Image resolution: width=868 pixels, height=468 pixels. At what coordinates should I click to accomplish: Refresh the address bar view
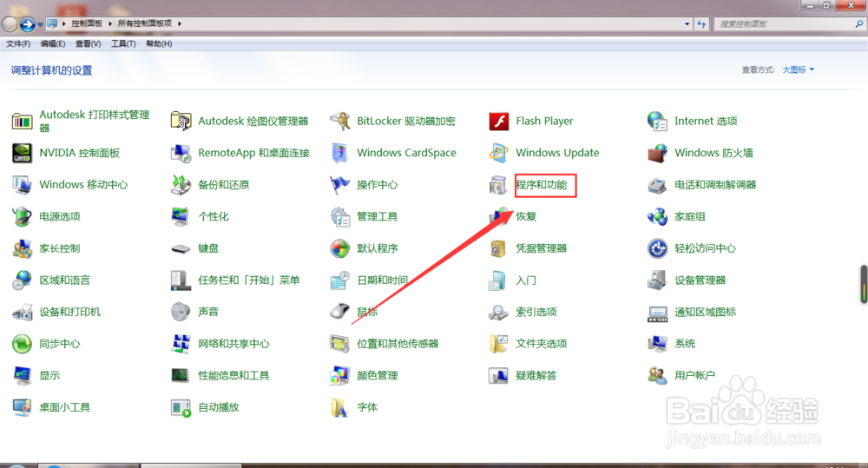tap(701, 23)
